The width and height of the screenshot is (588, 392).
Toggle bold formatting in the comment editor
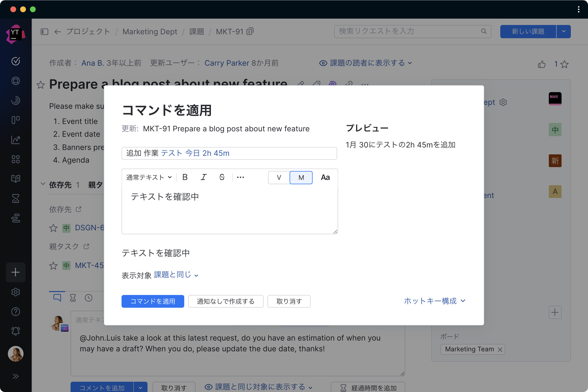[x=185, y=177]
